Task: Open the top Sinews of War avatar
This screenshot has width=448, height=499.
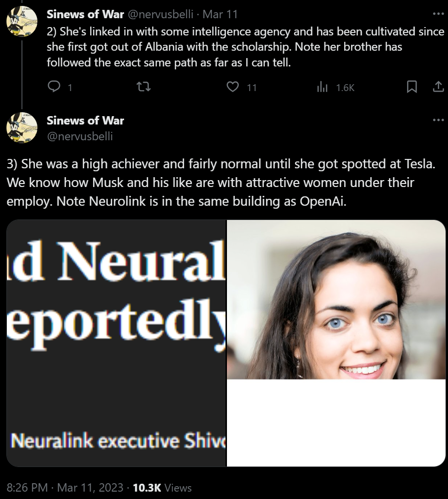Action: point(22,21)
